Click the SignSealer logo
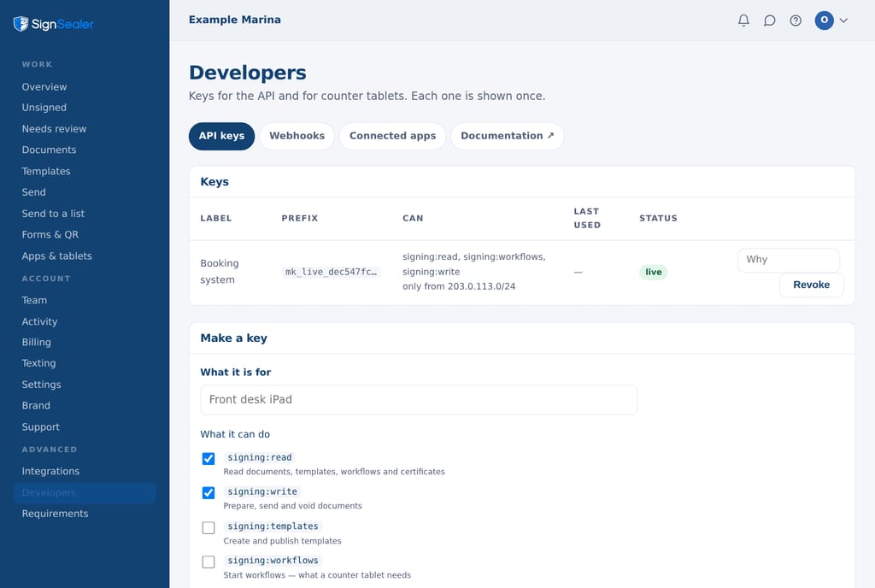 pyautogui.click(x=54, y=24)
